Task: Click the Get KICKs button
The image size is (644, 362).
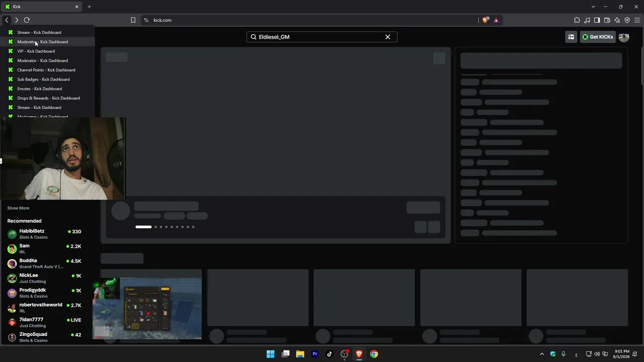Action: coord(598,37)
